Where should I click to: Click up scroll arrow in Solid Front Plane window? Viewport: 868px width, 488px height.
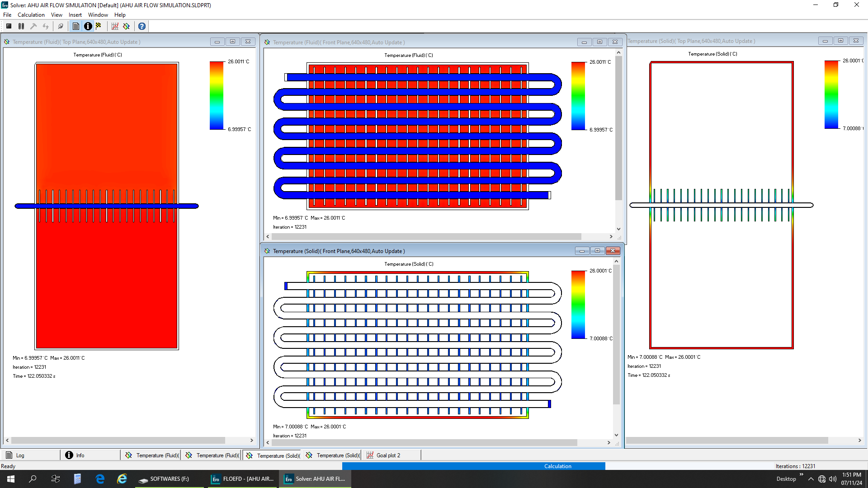click(616, 262)
